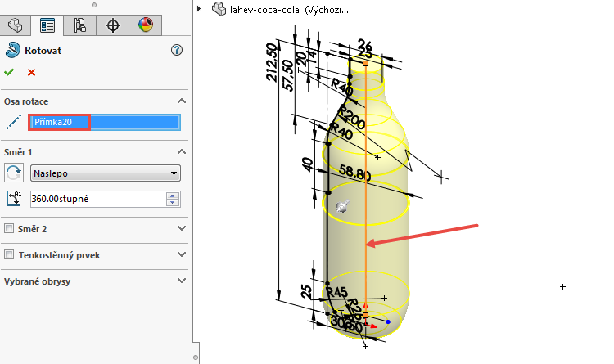Click the Rotovat feature icon
Viewport: 614px width, 364px height.
12,50
